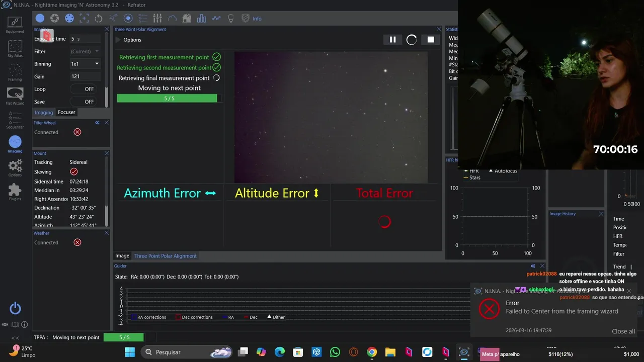644x362 pixels.
Task: Pause the polar alignment routine
Action: pos(392,40)
